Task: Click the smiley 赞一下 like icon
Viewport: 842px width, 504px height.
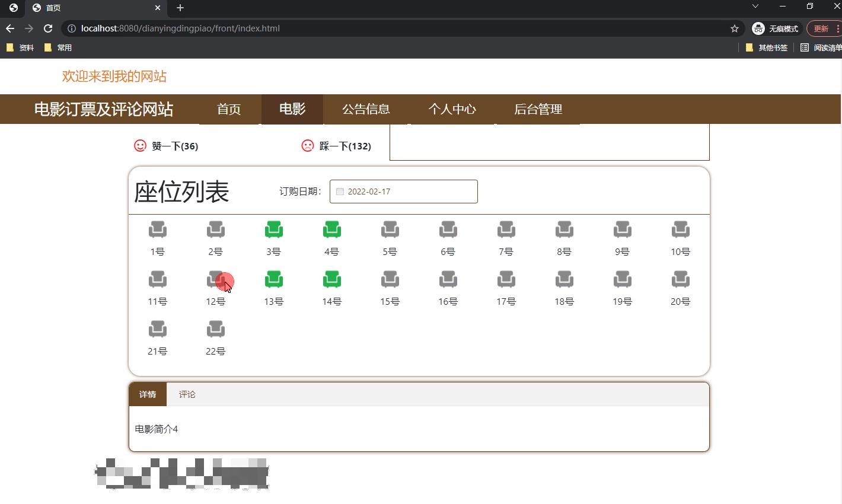Action: [x=140, y=146]
